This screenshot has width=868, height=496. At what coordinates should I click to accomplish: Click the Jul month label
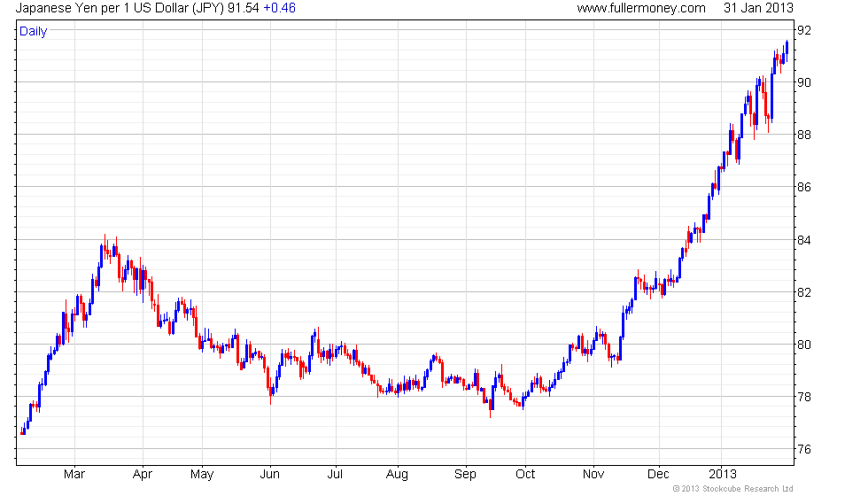(x=335, y=475)
